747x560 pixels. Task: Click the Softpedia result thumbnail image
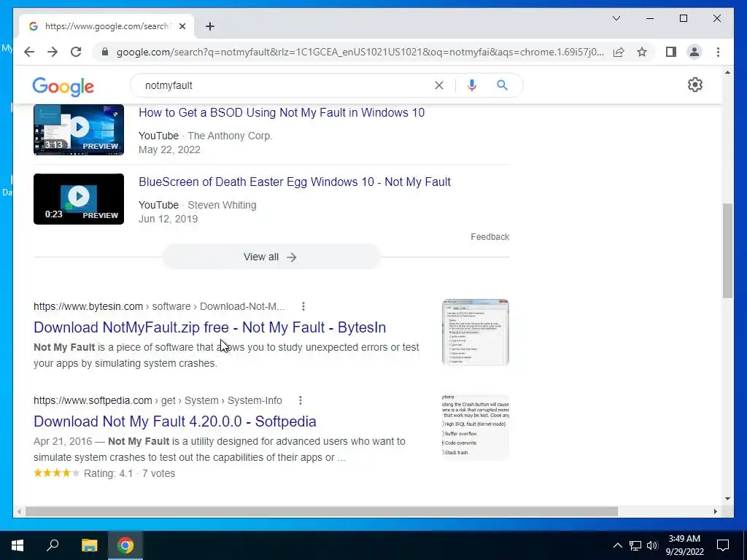(476, 427)
